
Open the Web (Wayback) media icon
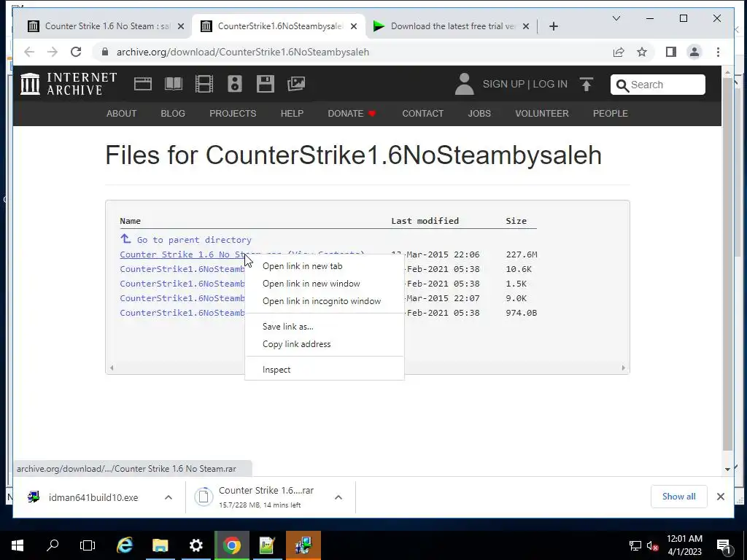coord(142,84)
